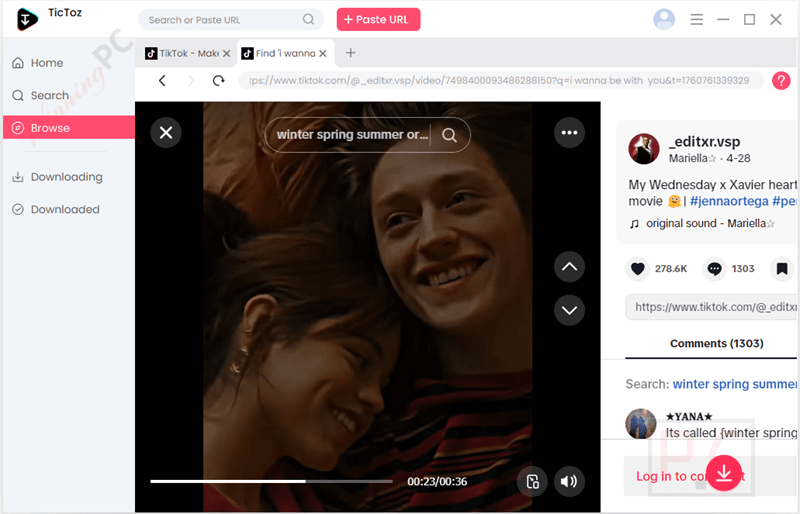Click the red floating download button
Image resolution: width=800 pixels, height=514 pixels.
pos(723,473)
